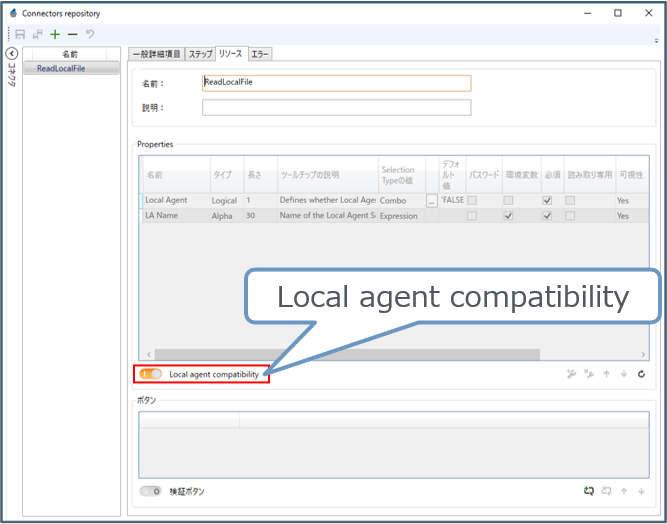Image resolution: width=667 pixels, height=524 pixels.
Task: Select ReadLocalFile in the connector list
Action: pos(60,68)
